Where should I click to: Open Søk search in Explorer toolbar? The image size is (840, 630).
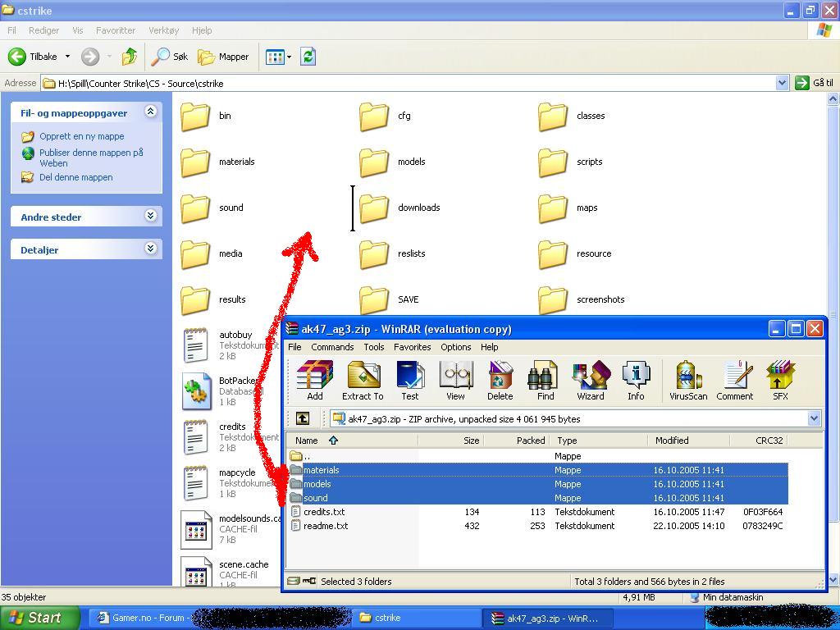169,57
